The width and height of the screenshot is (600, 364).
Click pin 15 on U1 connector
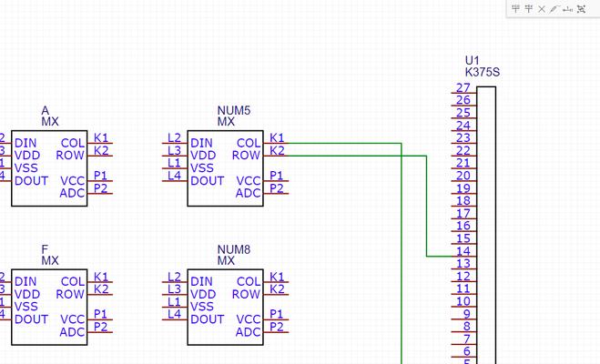pyautogui.click(x=463, y=239)
